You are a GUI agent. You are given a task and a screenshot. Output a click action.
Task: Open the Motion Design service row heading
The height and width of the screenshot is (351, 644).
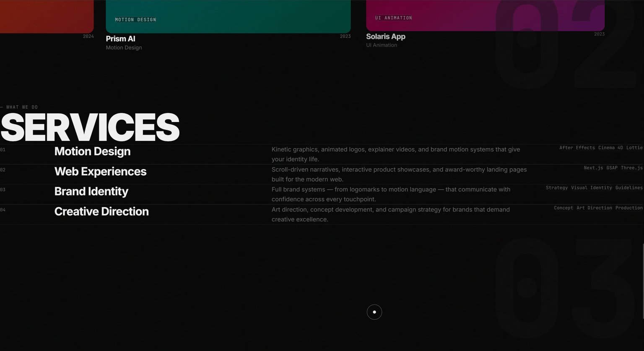92,151
